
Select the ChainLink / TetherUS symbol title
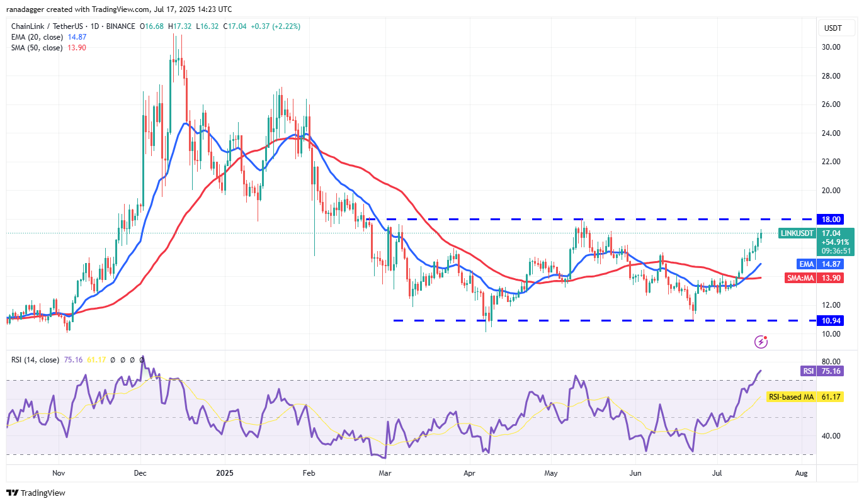click(x=74, y=26)
